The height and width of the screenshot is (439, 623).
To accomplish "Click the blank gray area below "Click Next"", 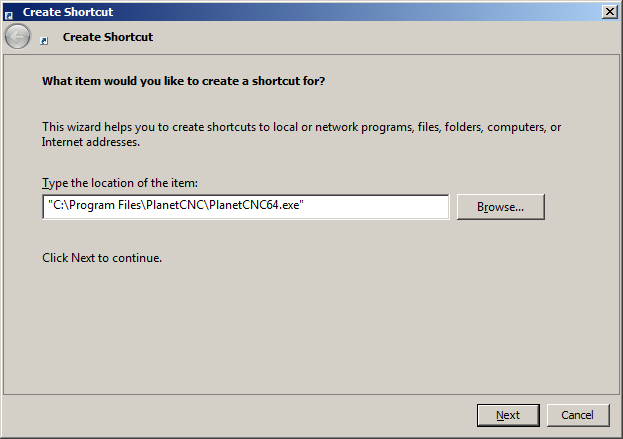I will 300,330.
